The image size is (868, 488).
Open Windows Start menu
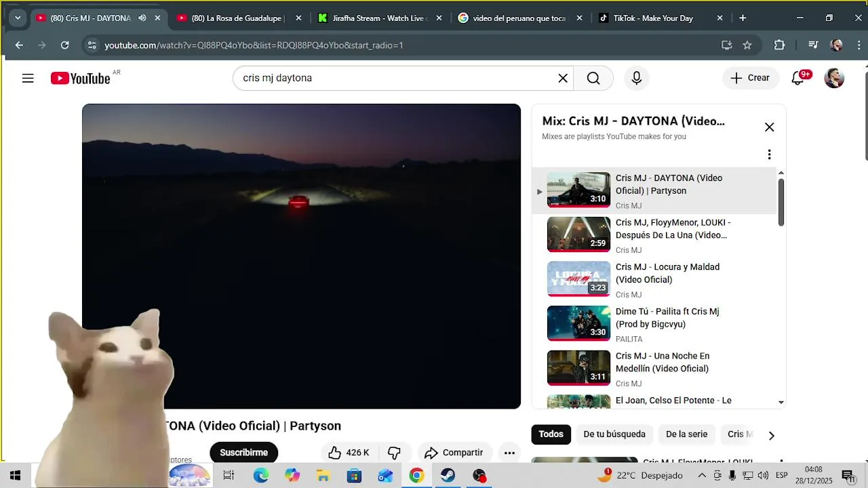click(15, 476)
